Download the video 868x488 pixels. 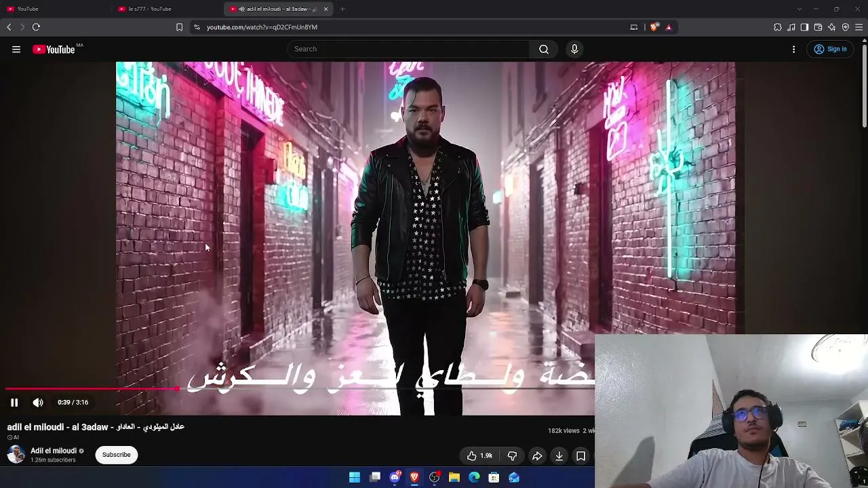559,456
